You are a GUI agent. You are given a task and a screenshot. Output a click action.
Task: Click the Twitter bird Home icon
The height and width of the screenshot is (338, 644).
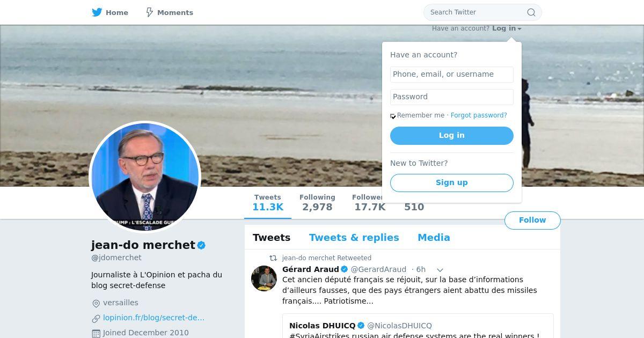97,12
